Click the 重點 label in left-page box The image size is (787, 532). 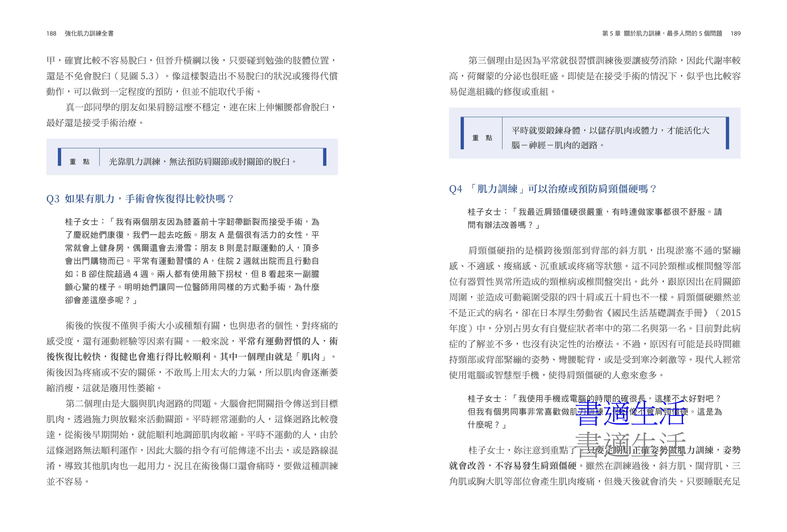(x=80, y=162)
